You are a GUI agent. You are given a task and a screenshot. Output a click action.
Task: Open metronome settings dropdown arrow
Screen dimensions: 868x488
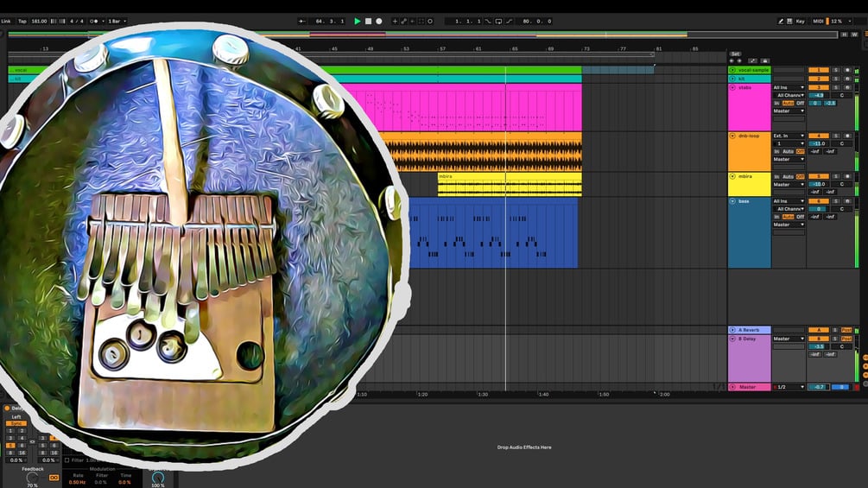pyautogui.click(x=104, y=21)
